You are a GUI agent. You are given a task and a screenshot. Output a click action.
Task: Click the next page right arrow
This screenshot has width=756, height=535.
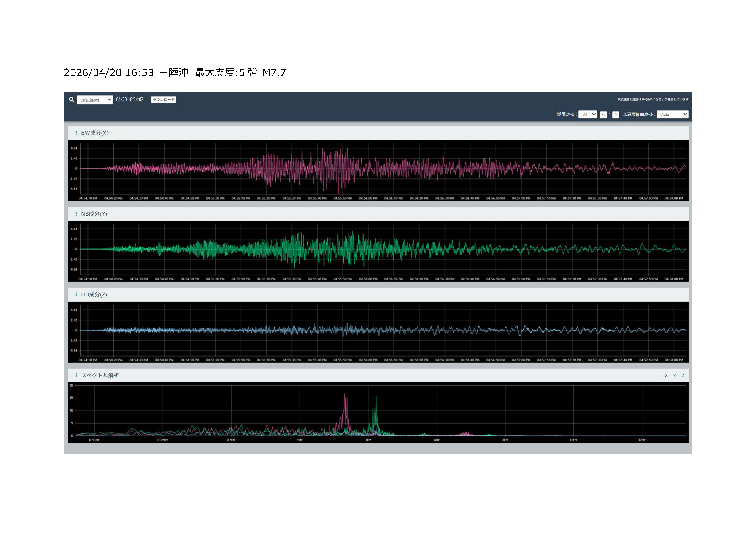pos(616,115)
